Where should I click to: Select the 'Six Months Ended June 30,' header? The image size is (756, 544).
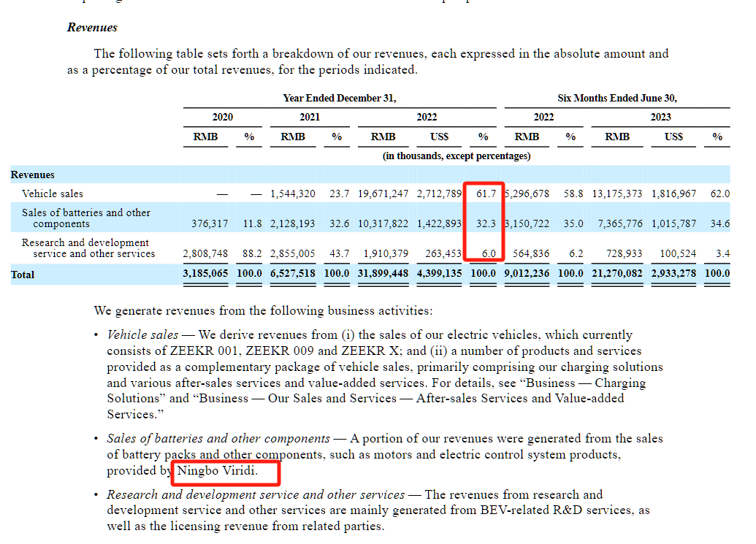617,99
